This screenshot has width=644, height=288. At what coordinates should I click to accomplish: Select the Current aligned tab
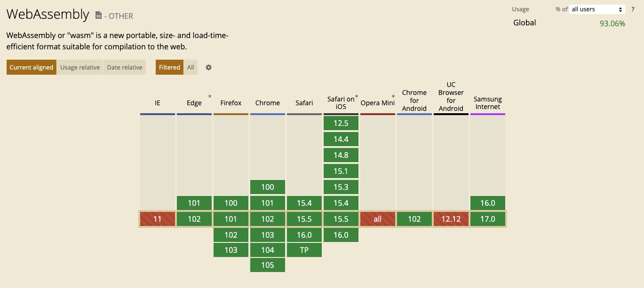tap(32, 67)
